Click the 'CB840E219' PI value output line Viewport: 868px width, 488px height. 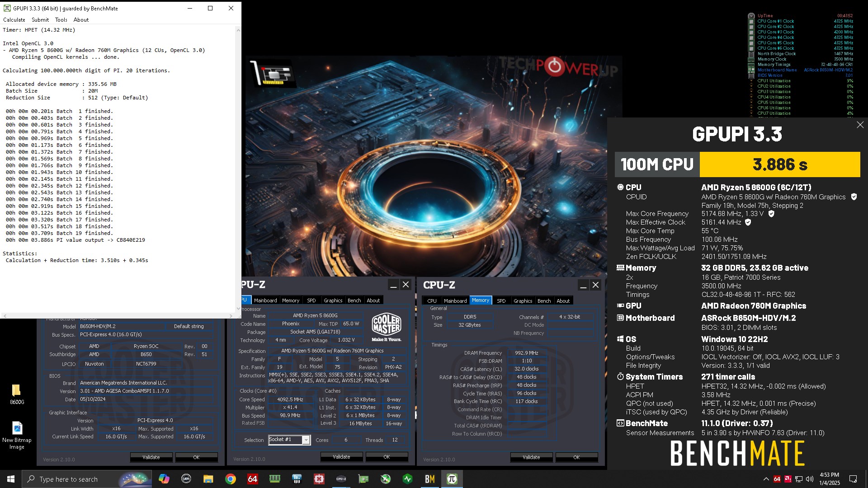75,240
